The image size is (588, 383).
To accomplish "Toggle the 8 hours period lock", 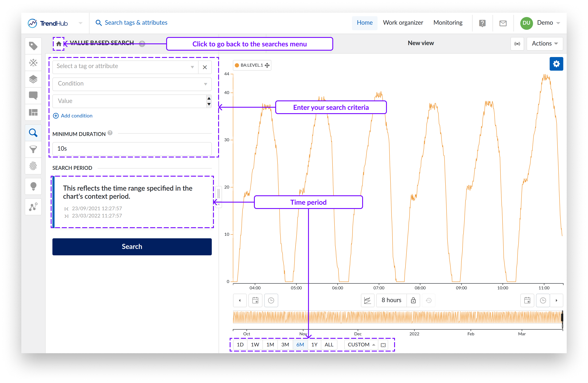I will pos(413,300).
